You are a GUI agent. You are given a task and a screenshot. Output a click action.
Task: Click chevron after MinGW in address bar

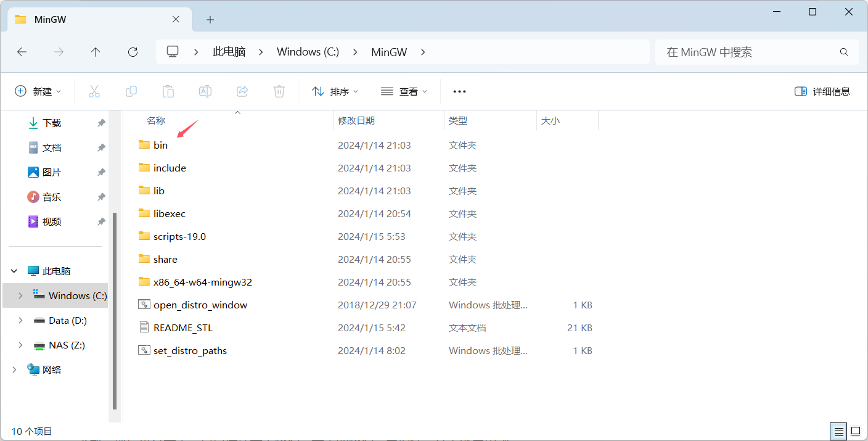423,52
